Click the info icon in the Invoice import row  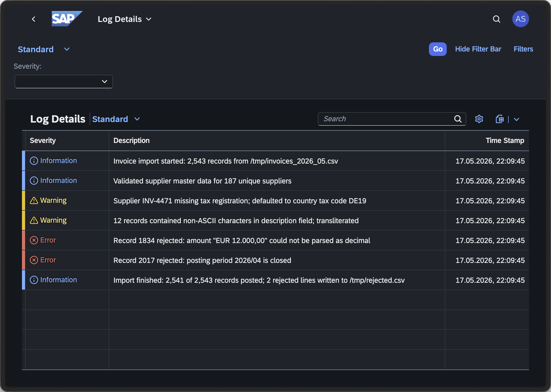click(x=34, y=161)
